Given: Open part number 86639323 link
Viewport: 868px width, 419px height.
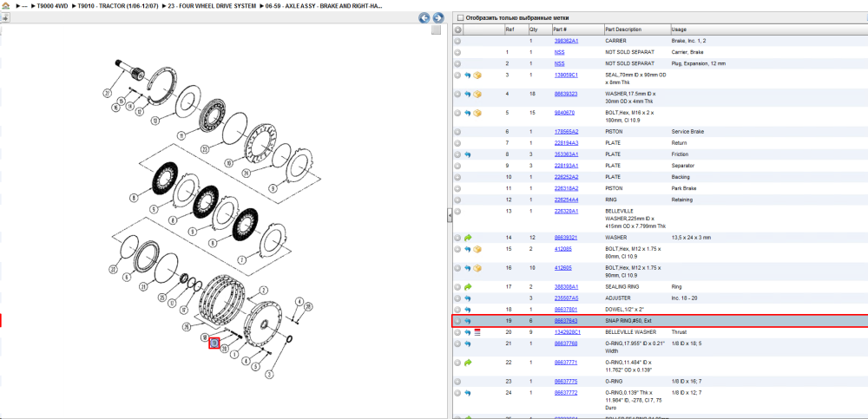Looking at the screenshot, I should pyautogui.click(x=566, y=94).
